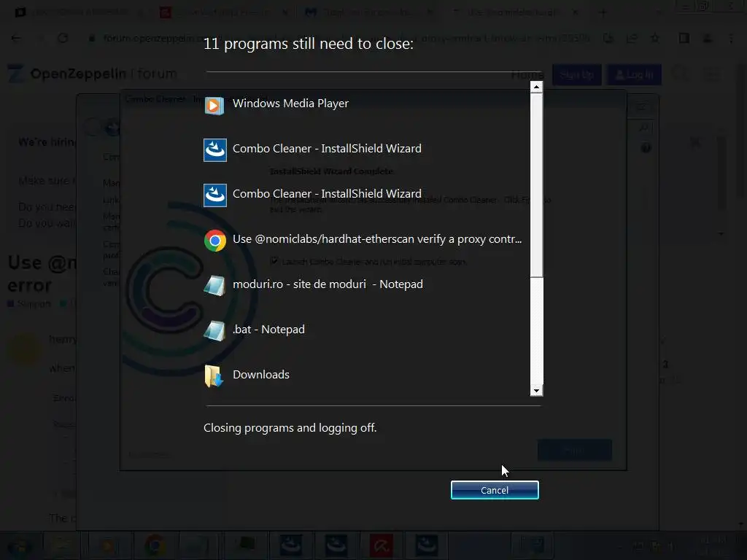Screen dimensions: 747x560
Task: Click the program list scrollbar down arrow
Action: [536, 391]
